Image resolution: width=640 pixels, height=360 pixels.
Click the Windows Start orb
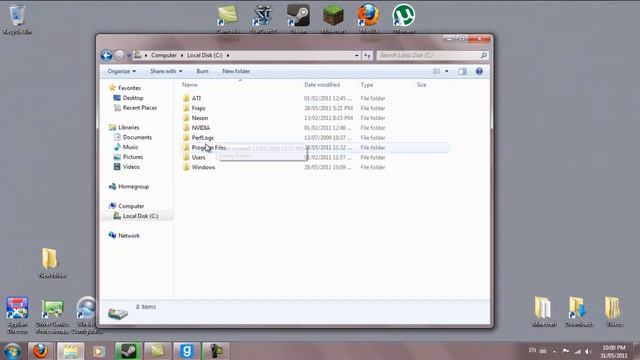tap(12, 351)
